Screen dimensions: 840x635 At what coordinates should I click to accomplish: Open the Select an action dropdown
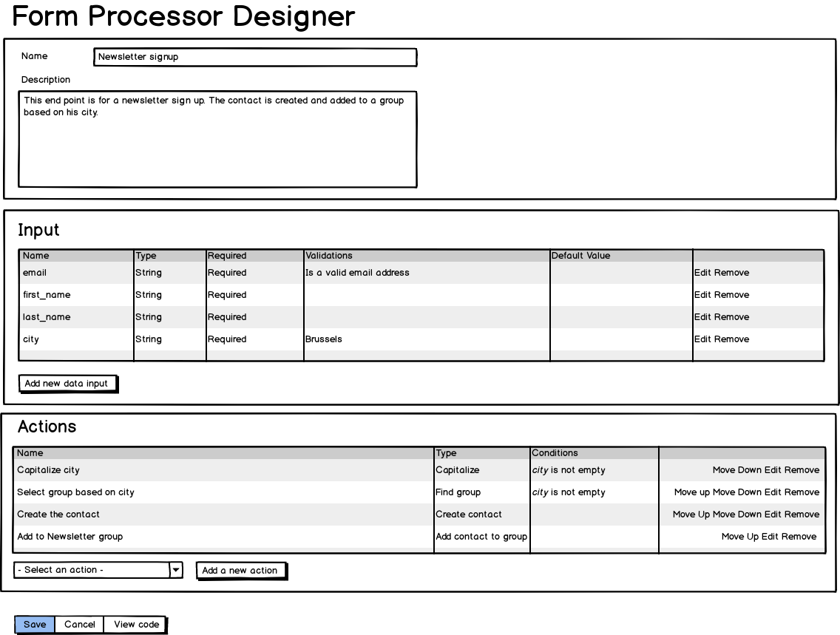175,570
